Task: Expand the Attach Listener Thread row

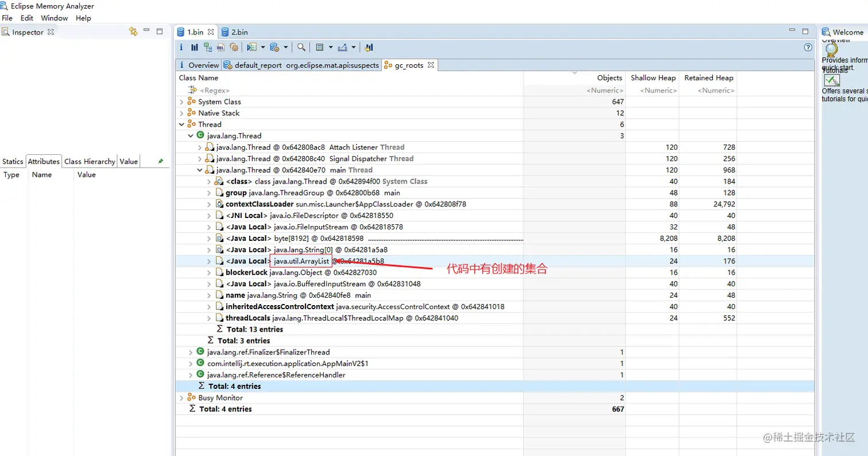Action: pyautogui.click(x=200, y=147)
